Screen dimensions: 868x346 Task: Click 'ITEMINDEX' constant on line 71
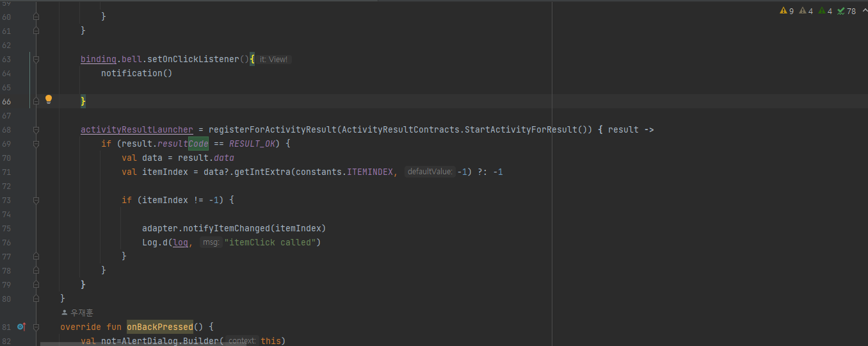pos(370,172)
